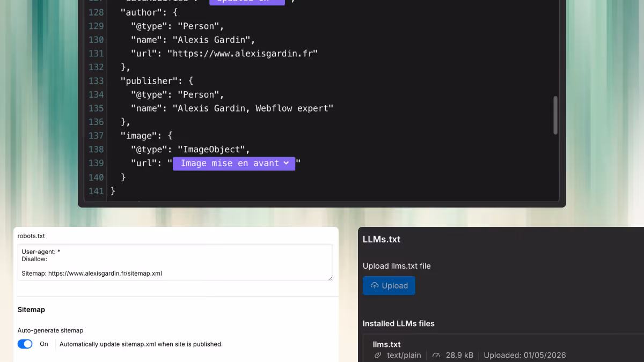Screen dimensions: 644x362
Task: Click the Sitemap URL line in robots.txt
Action: (x=92, y=273)
